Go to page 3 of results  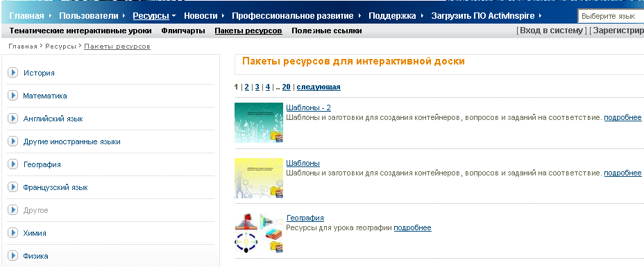(257, 87)
